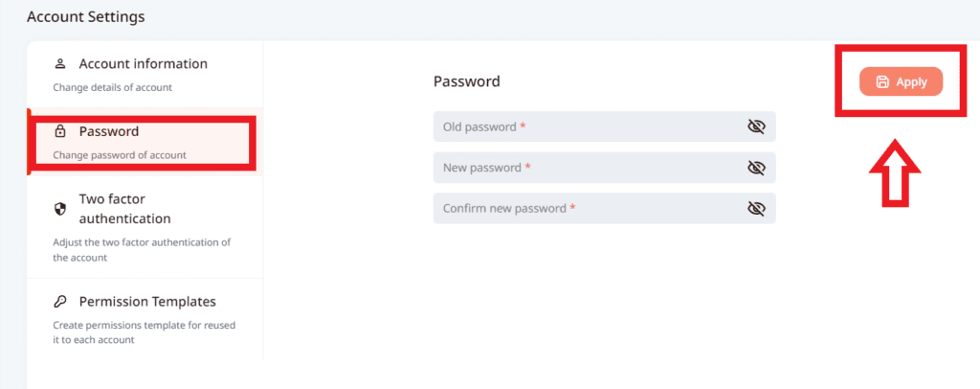Reveal the Confirm new password entry

point(756,208)
